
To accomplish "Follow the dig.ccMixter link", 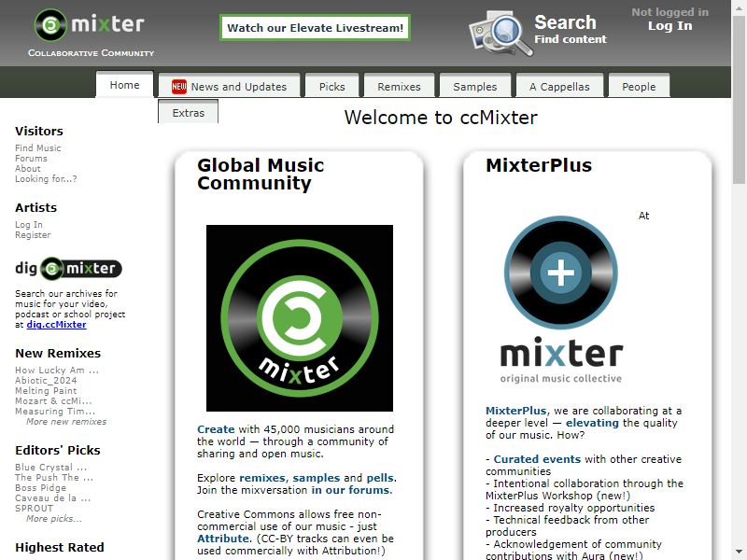I will coord(56,324).
